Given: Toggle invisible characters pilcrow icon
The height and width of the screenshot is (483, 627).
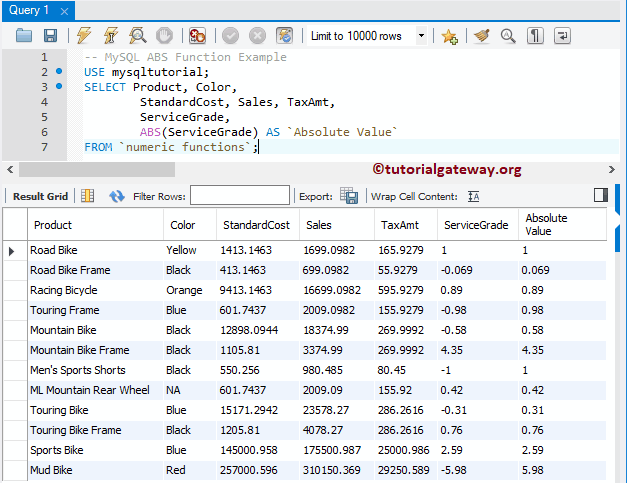Looking at the screenshot, I should [x=536, y=36].
